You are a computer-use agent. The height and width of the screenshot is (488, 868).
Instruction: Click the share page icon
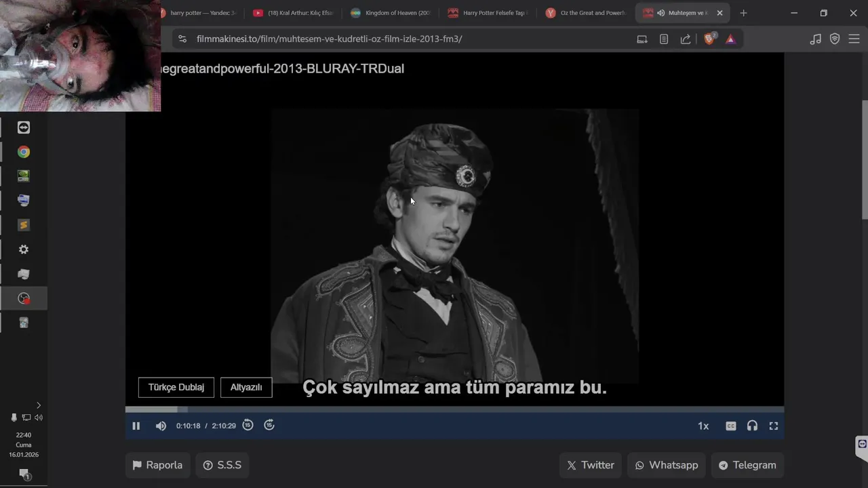[x=686, y=39]
